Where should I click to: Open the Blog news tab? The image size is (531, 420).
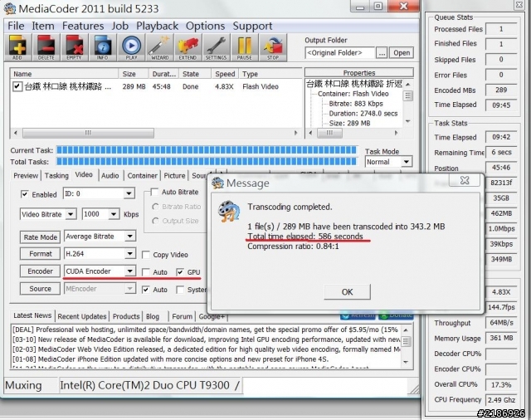(x=153, y=316)
